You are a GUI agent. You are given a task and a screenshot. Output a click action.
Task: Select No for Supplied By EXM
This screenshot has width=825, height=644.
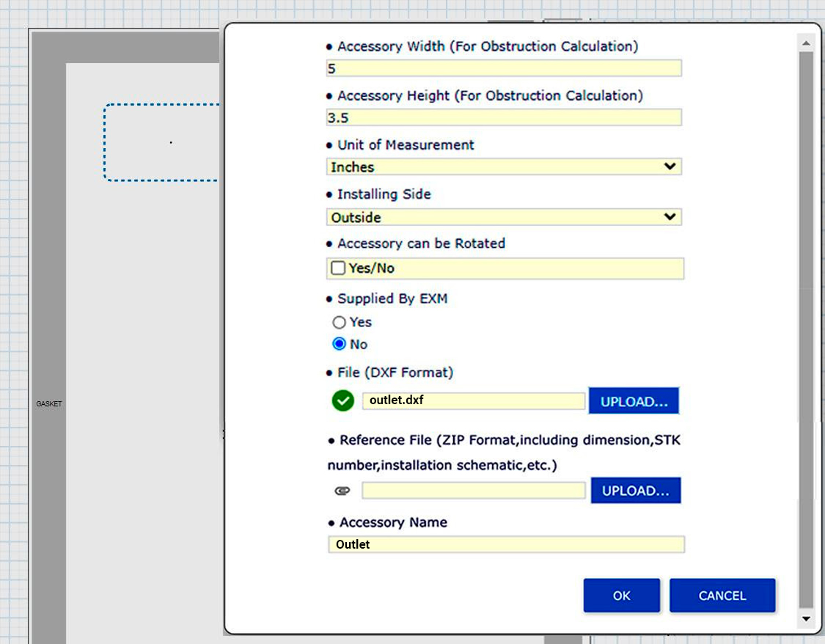point(339,344)
